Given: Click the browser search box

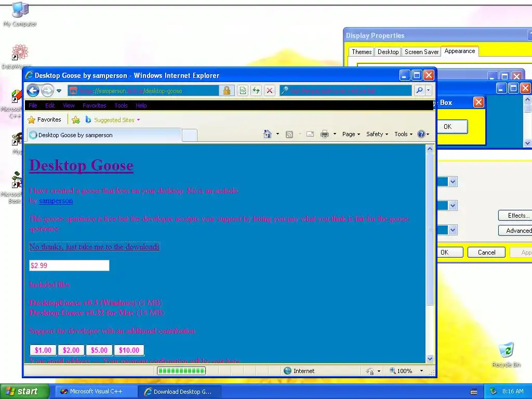Looking at the screenshot, I should pos(345,90).
